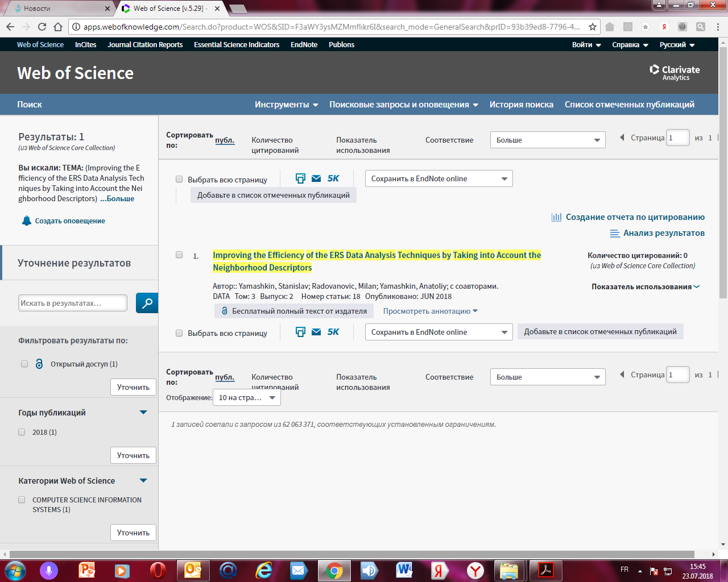The height and width of the screenshot is (582, 728).
Task: Click the browser page reload icon
Action: 42,27
